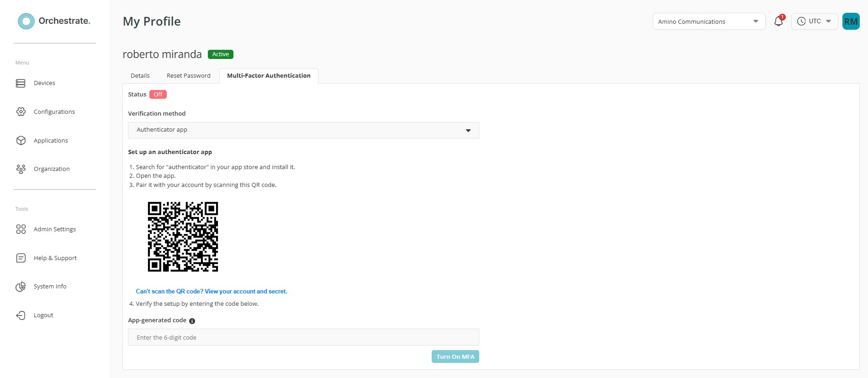Open Configurations via its gear icon

[x=21, y=112]
